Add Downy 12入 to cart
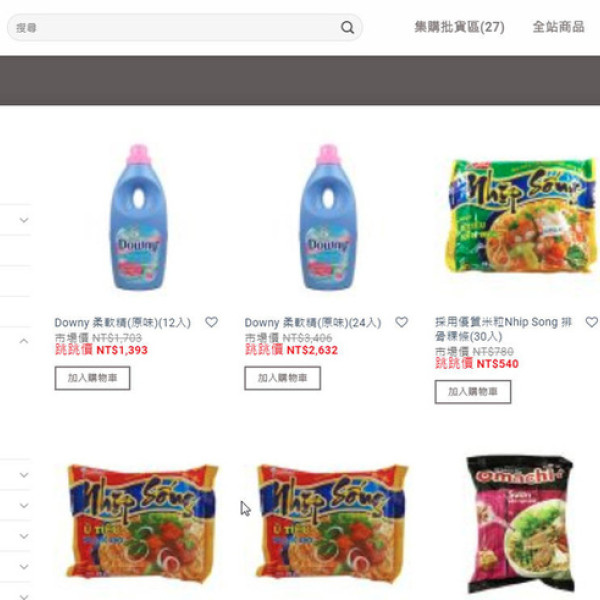This screenshot has width=600, height=600. (x=92, y=378)
